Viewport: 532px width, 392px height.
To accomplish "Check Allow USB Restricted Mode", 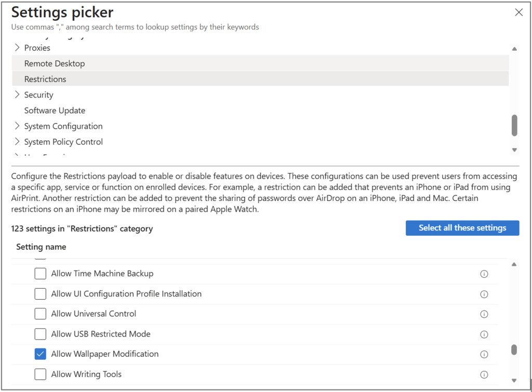I will [x=41, y=334].
